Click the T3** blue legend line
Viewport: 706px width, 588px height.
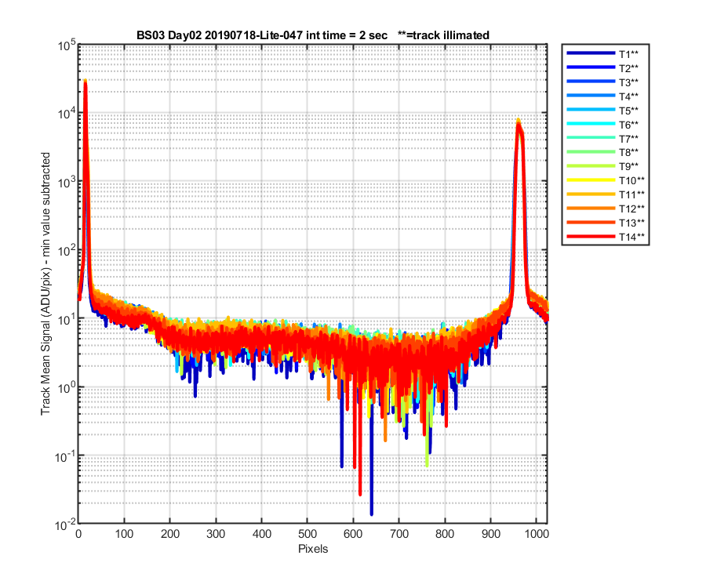click(591, 82)
